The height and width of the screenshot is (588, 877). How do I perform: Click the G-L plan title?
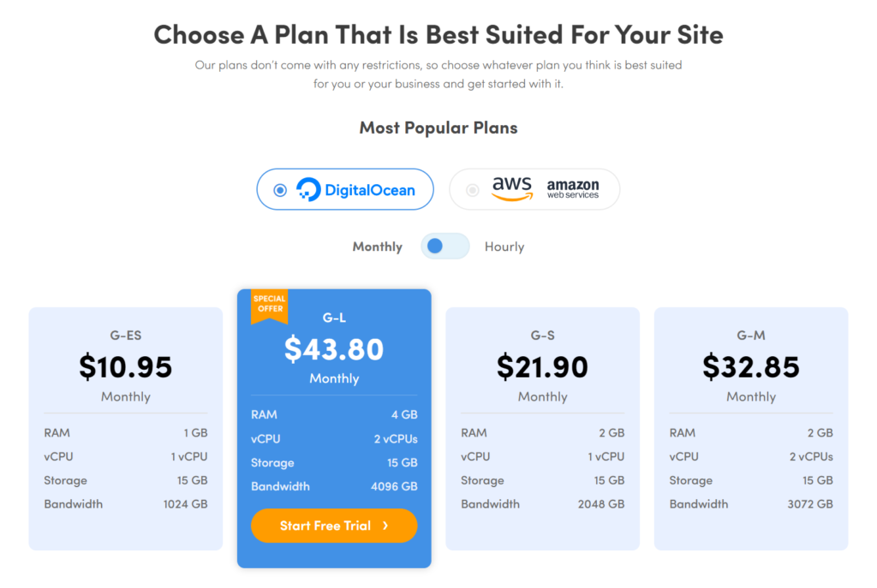[x=334, y=317]
